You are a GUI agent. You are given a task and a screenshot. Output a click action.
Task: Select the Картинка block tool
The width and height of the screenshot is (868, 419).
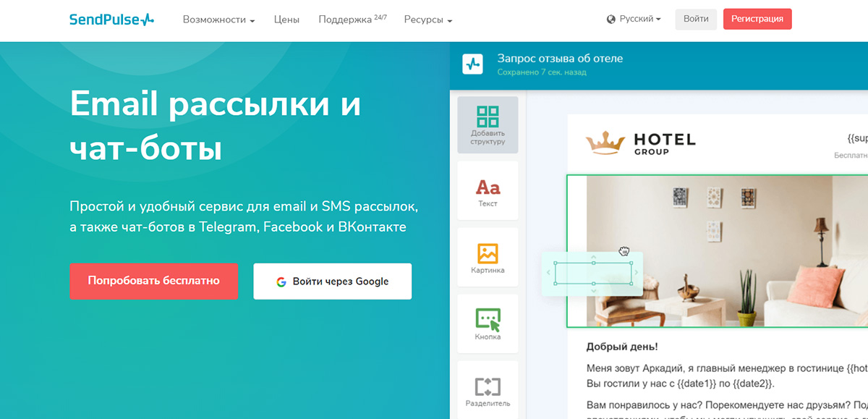(488, 258)
